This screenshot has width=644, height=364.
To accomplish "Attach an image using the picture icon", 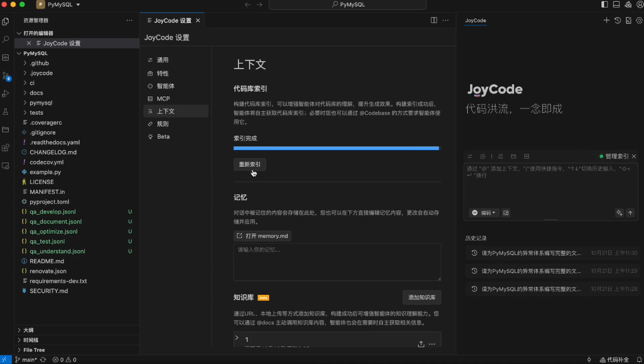I will pos(506,213).
